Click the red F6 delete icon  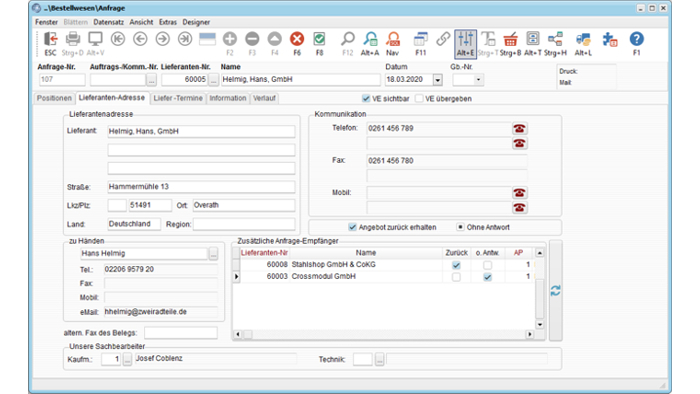point(297,39)
